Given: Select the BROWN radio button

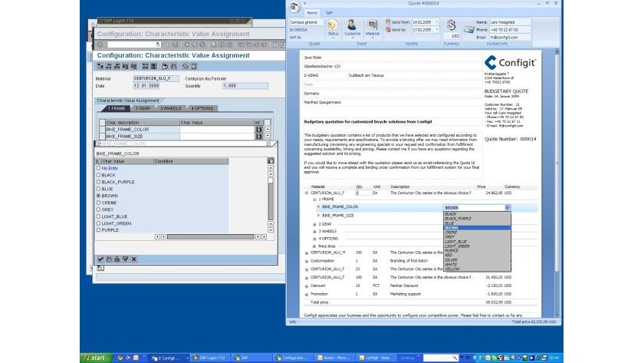Looking at the screenshot, I should 98,196.
